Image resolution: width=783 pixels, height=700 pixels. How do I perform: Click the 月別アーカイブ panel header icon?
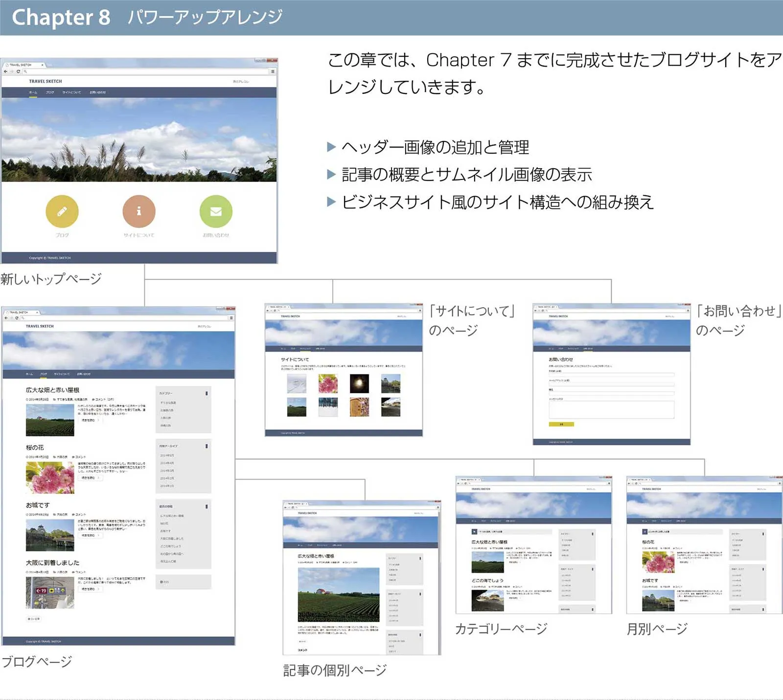coord(207,445)
